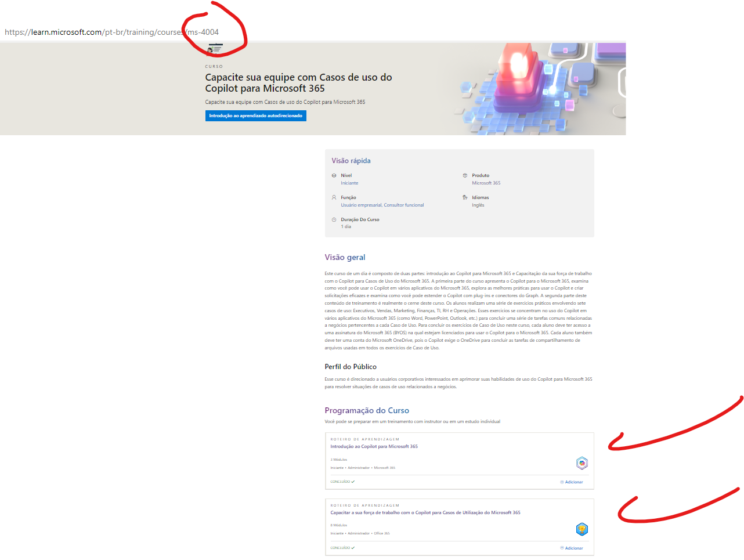Screen dimensions: 744x560
Task: Click the CURSO label above the title
Action: [x=214, y=67]
